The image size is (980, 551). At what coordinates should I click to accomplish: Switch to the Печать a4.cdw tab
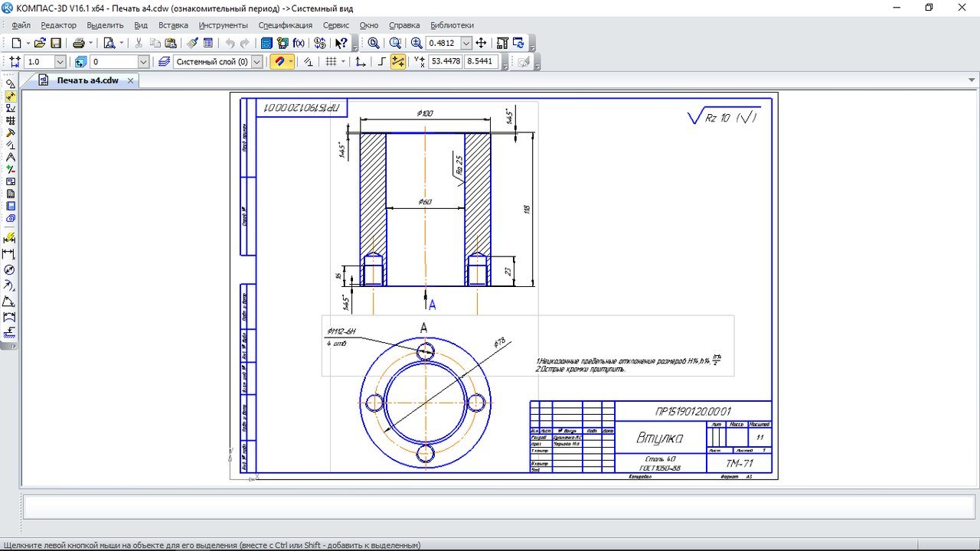pyautogui.click(x=87, y=80)
